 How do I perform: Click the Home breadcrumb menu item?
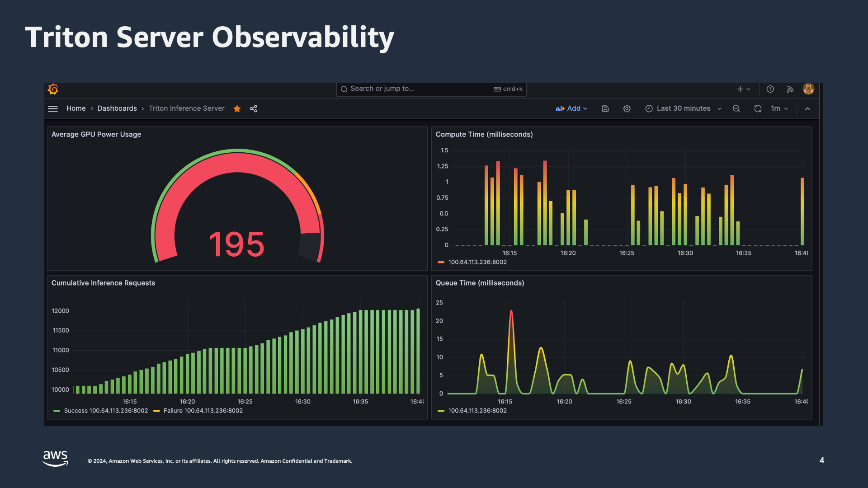click(x=75, y=108)
